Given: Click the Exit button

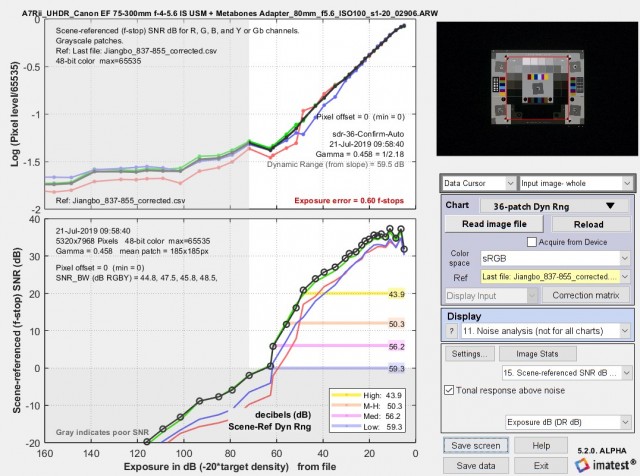Looking at the screenshot, I should (540, 465).
